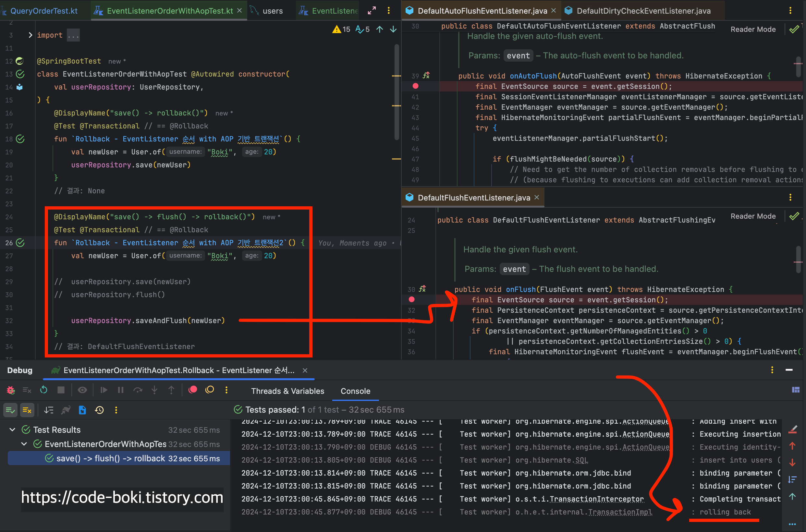Click the Rerun debug bug icon
This screenshot has height=532, width=806.
coord(10,390)
